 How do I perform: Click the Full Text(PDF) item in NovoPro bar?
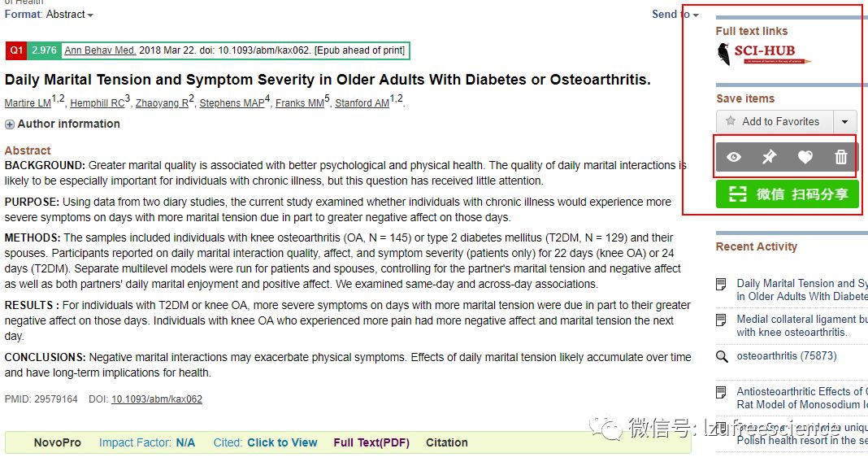click(x=371, y=442)
